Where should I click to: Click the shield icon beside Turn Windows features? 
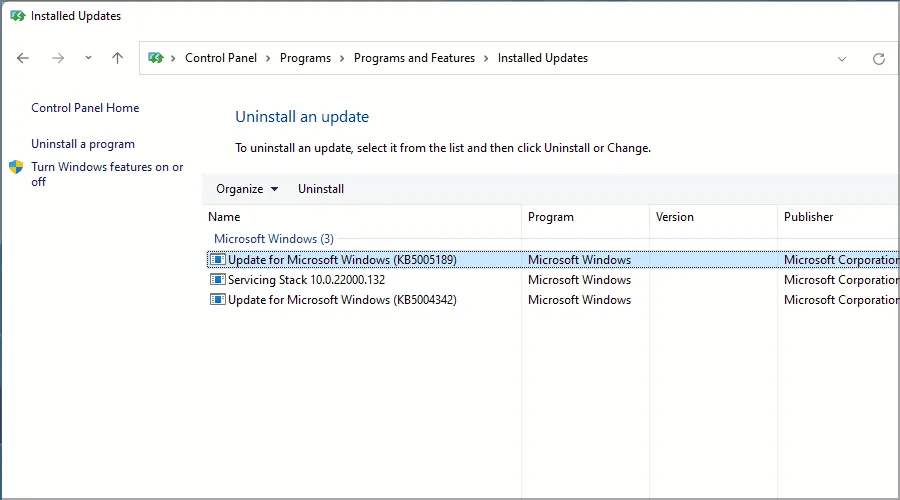click(16, 167)
